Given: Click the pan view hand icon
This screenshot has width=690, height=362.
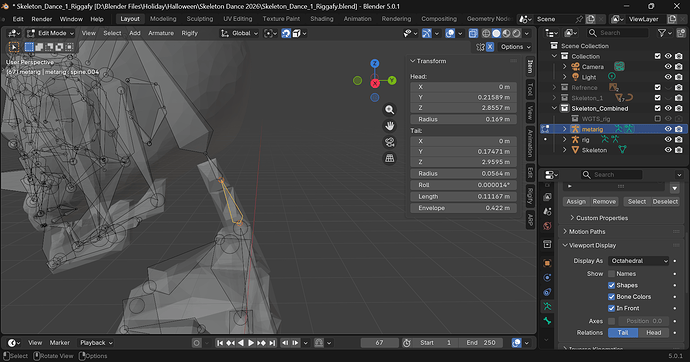Looking at the screenshot, I should pyautogui.click(x=389, y=126).
